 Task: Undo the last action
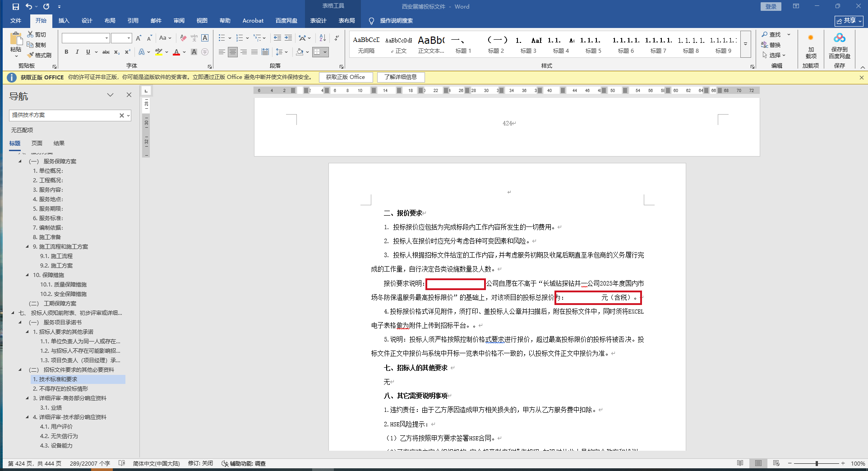(x=29, y=7)
